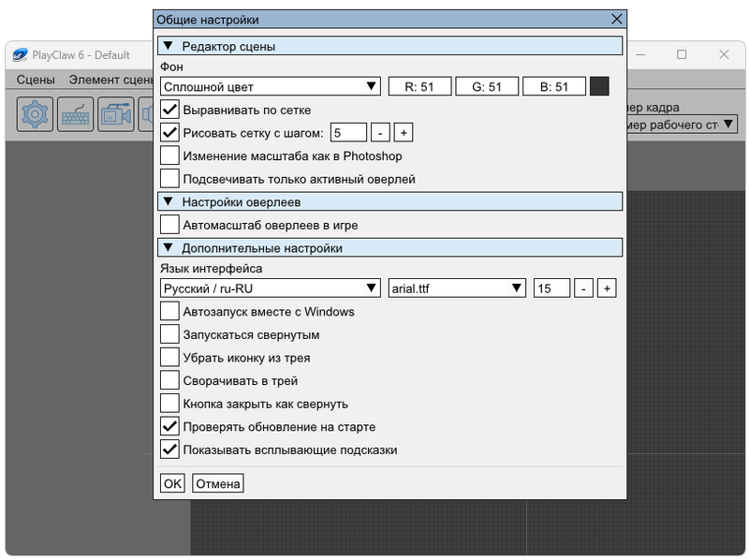
Task: Close the Общие настройки dialog
Action: click(x=617, y=19)
